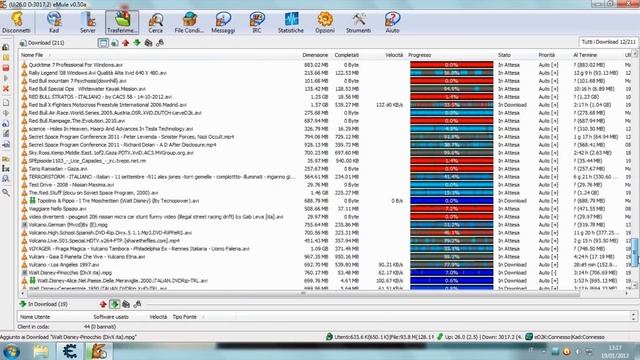The height and width of the screenshot is (360, 640).
Task: Open the Windows Start menu
Action: pos(11,351)
